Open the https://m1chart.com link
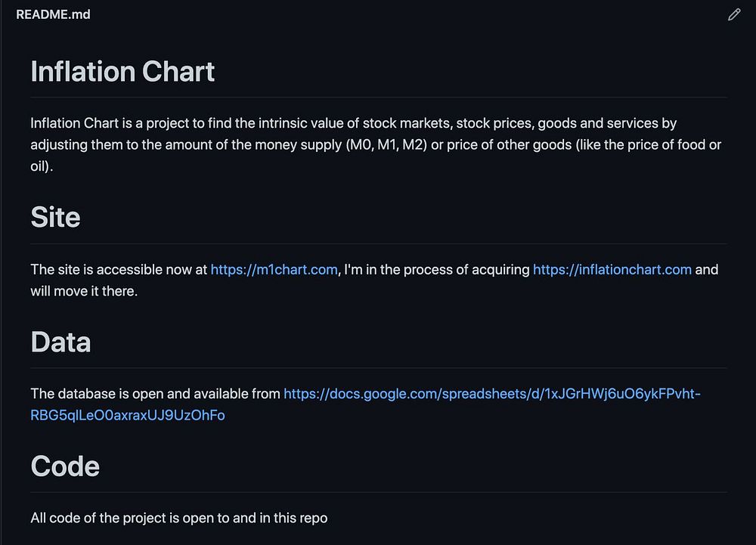Viewport: 756px width, 545px height. point(274,270)
